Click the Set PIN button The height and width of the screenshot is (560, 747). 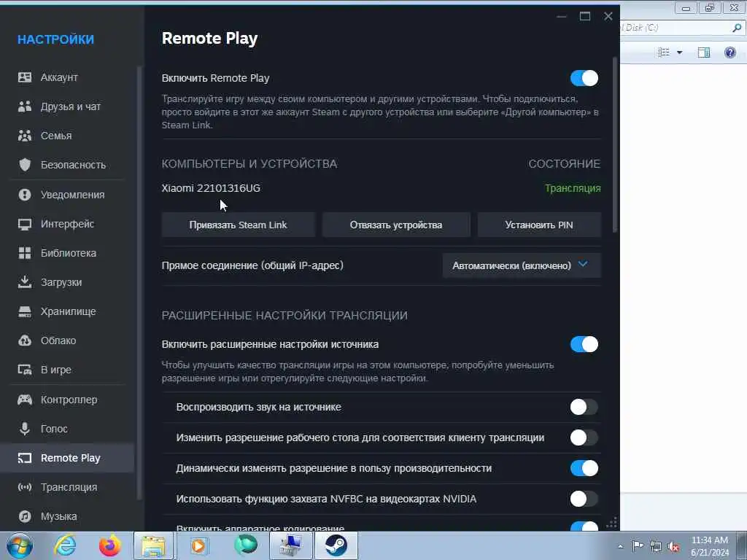coord(539,225)
